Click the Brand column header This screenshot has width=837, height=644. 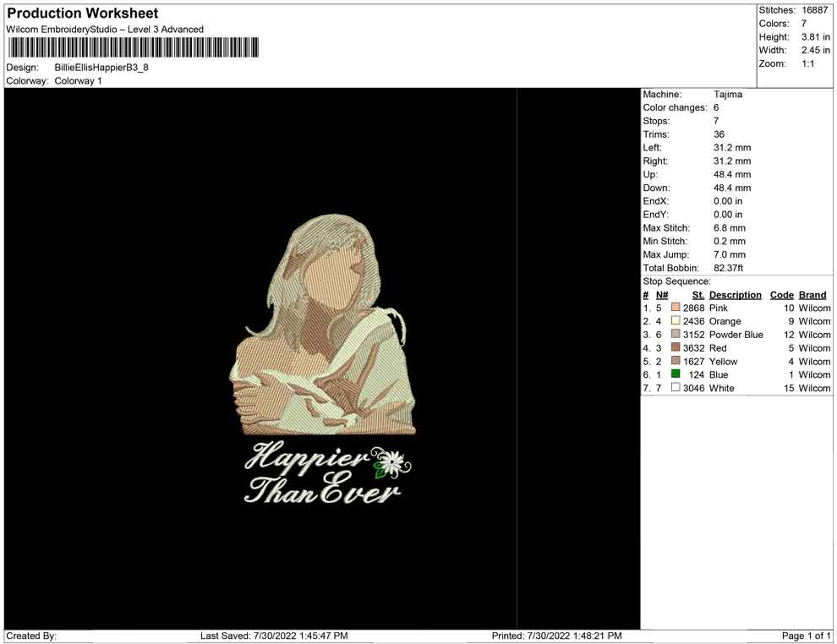[x=812, y=295]
